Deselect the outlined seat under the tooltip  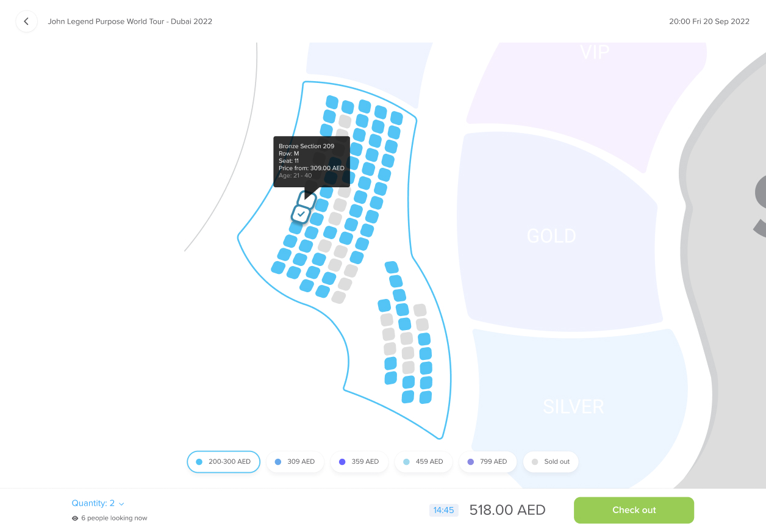pyautogui.click(x=308, y=199)
